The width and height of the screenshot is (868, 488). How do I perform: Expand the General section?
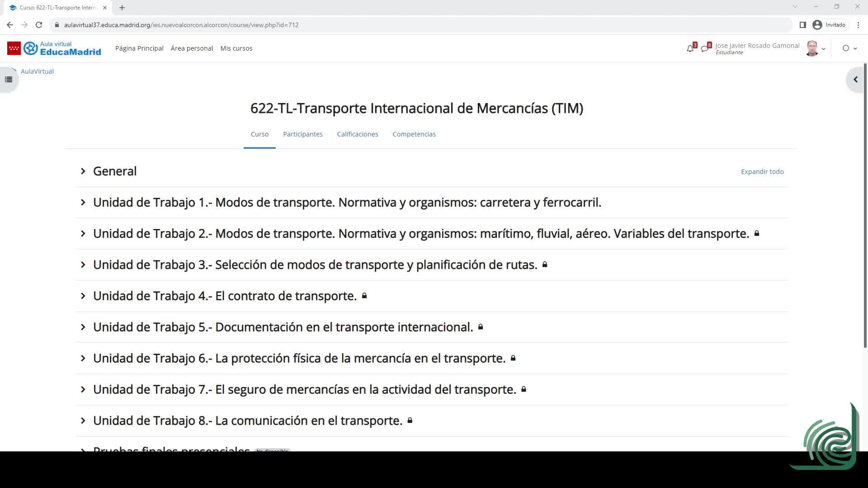tap(83, 171)
